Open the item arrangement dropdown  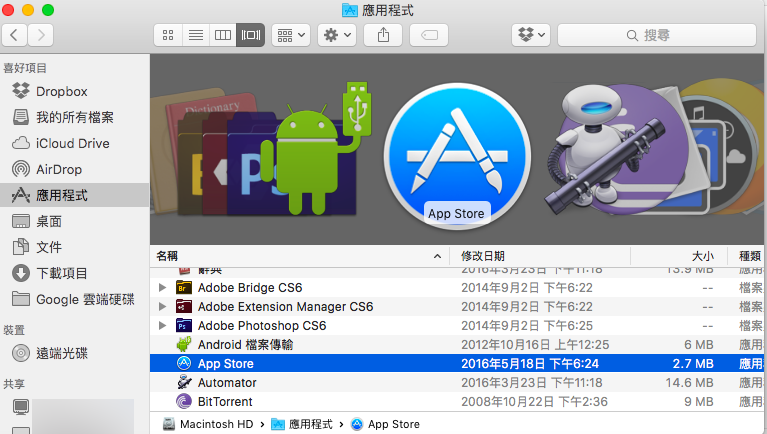click(291, 35)
